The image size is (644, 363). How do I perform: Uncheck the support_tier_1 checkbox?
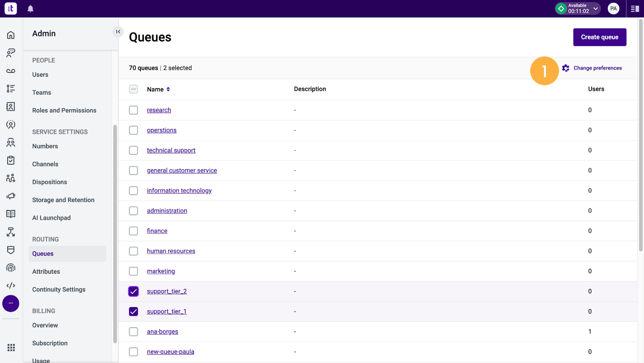tap(134, 311)
